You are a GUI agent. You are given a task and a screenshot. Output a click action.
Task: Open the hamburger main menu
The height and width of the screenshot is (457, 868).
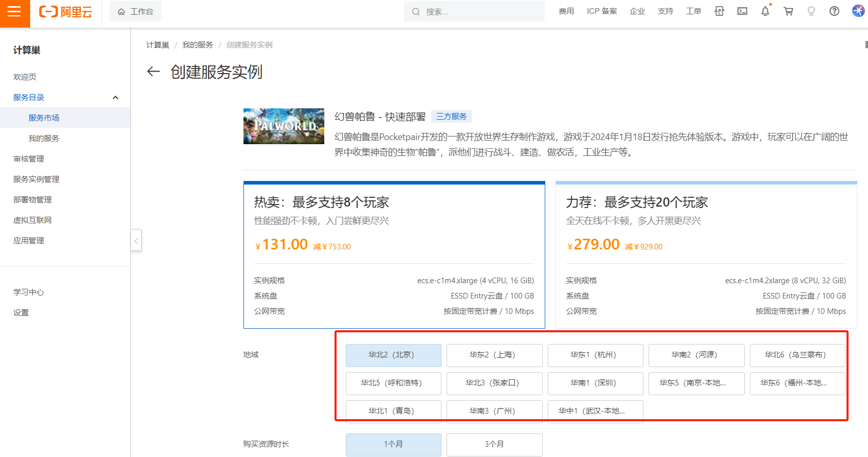(x=14, y=11)
